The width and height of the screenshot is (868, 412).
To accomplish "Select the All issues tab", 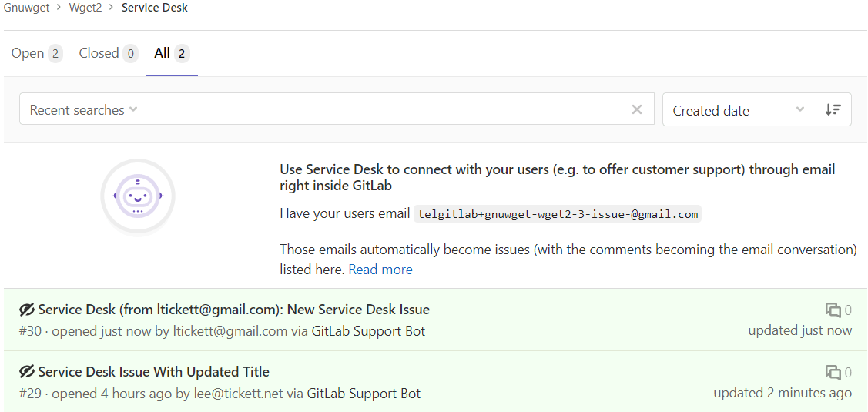I will pyautogui.click(x=171, y=53).
